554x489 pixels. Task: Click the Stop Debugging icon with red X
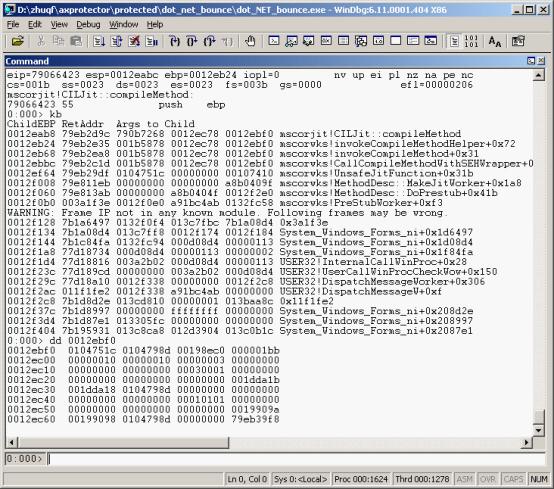click(x=134, y=41)
